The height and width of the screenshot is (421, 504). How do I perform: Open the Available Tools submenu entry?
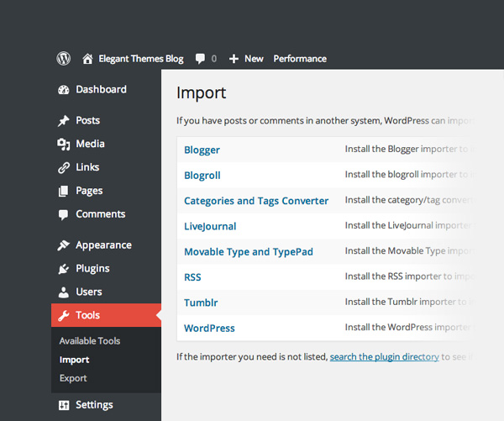click(90, 341)
